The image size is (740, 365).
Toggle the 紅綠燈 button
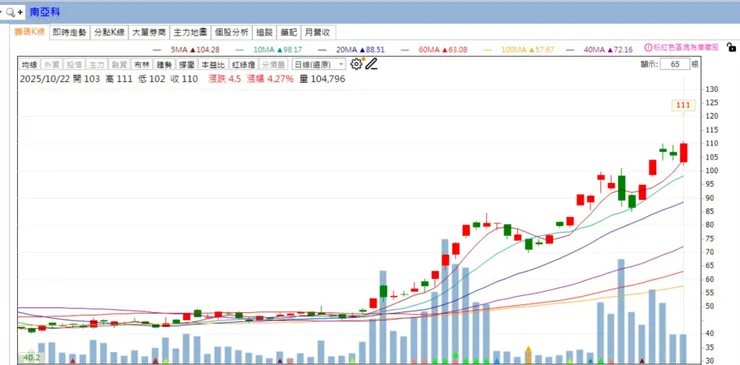point(244,65)
